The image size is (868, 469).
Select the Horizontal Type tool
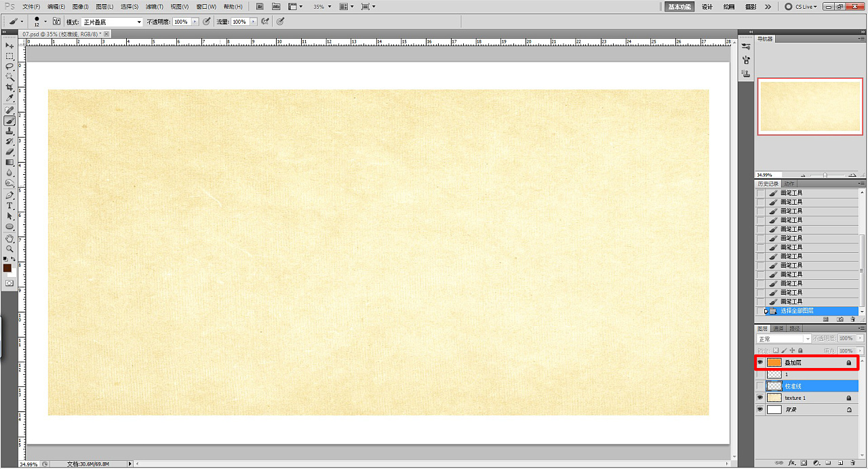(9, 205)
